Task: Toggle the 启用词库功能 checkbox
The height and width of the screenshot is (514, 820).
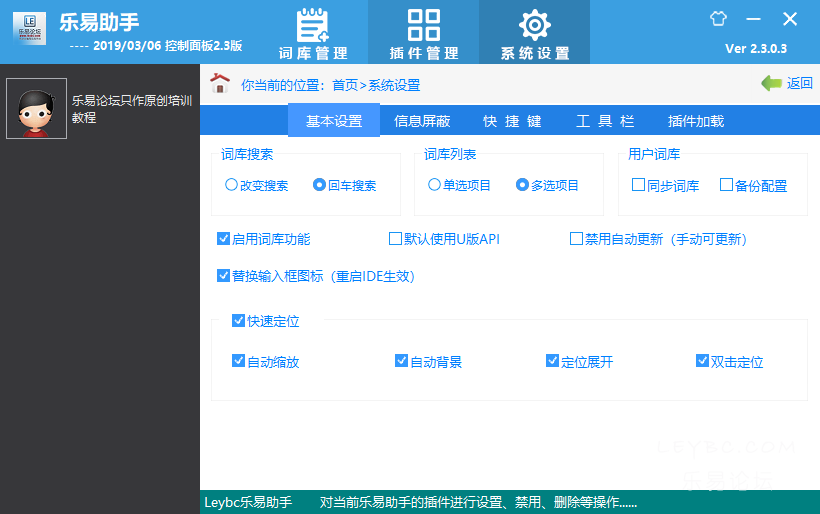Action: (223, 239)
